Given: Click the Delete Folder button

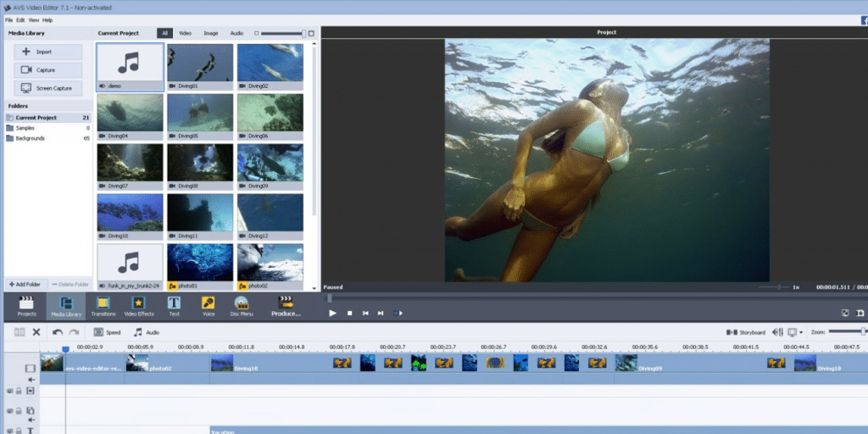Looking at the screenshot, I should click(70, 284).
